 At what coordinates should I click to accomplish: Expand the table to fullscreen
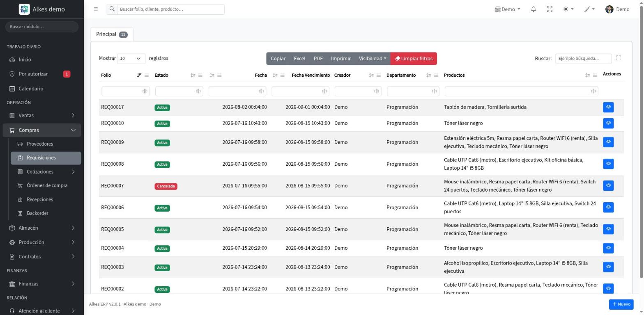(618, 58)
